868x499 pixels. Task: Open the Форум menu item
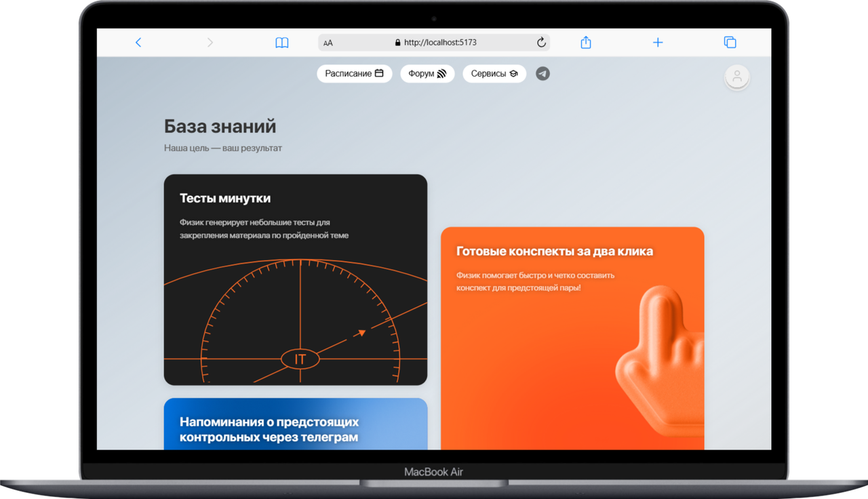point(427,73)
